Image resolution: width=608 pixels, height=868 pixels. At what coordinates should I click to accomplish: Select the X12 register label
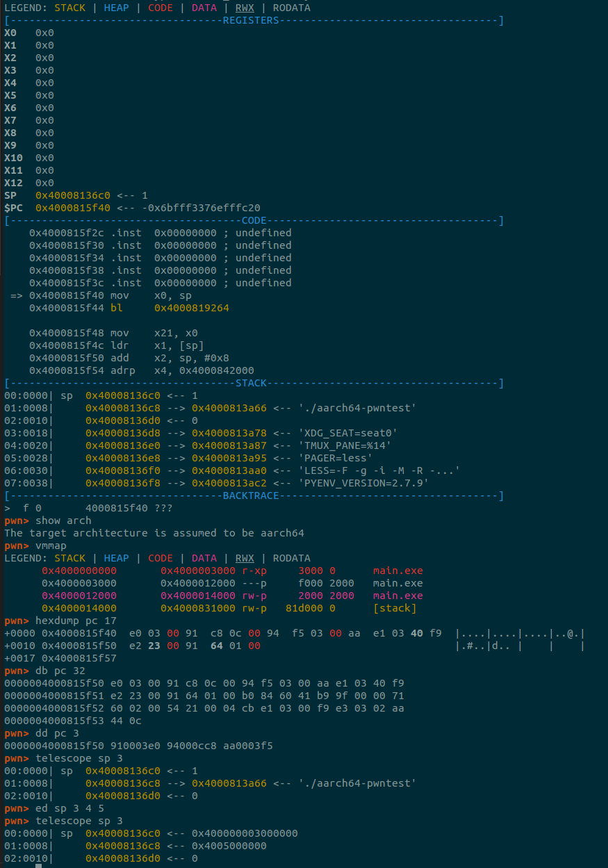[14, 183]
